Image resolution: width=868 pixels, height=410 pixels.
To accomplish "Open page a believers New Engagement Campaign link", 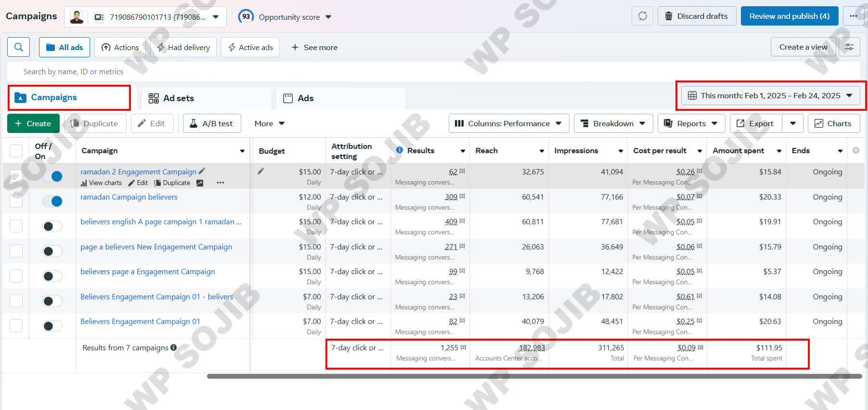I will pos(156,247).
